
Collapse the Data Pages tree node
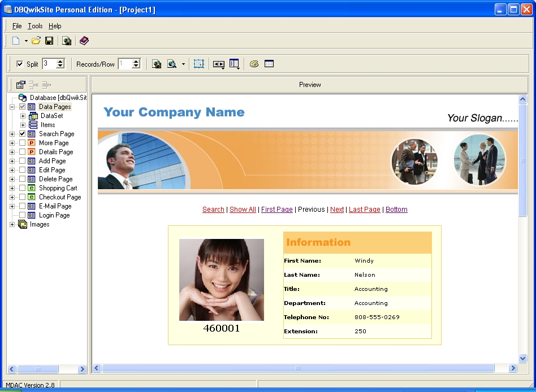pos(12,107)
